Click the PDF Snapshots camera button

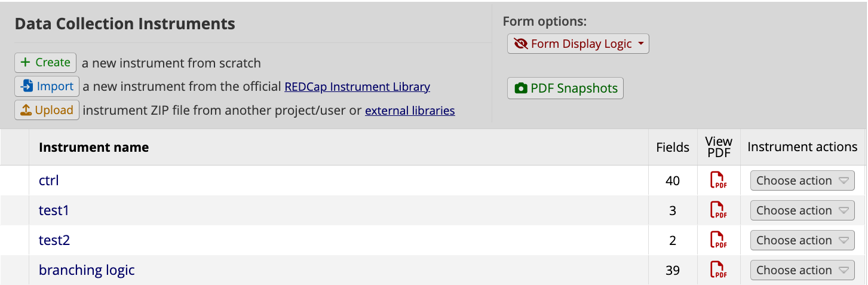[565, 88]
